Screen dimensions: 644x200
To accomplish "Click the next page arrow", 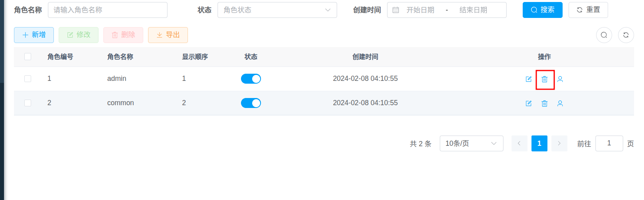I will tap(559, 143).
